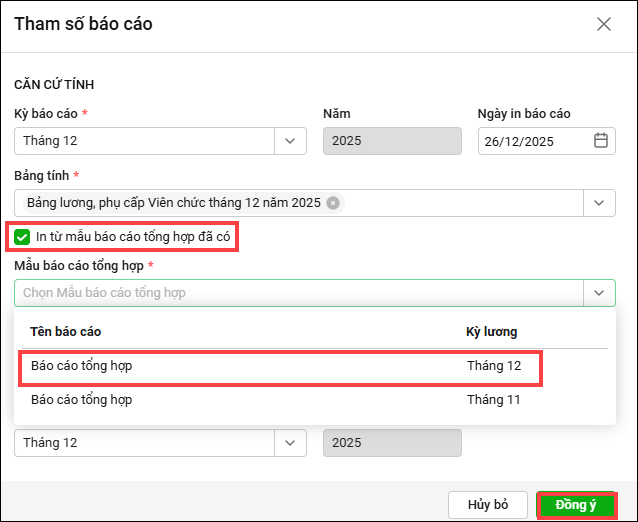The height and width of the screenshot is (522, 638).
Task: Collapse the Mẫu báo cáo tổng hợp chevron
Action: click(x=599, y=293)
